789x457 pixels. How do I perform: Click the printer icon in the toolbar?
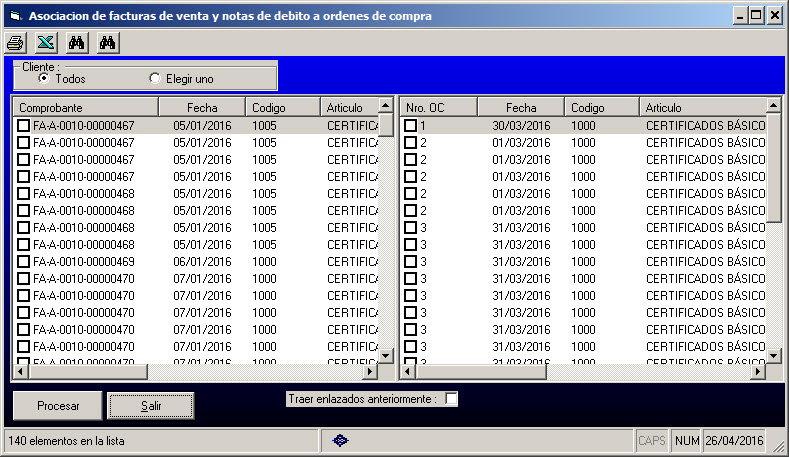[15, 43]
